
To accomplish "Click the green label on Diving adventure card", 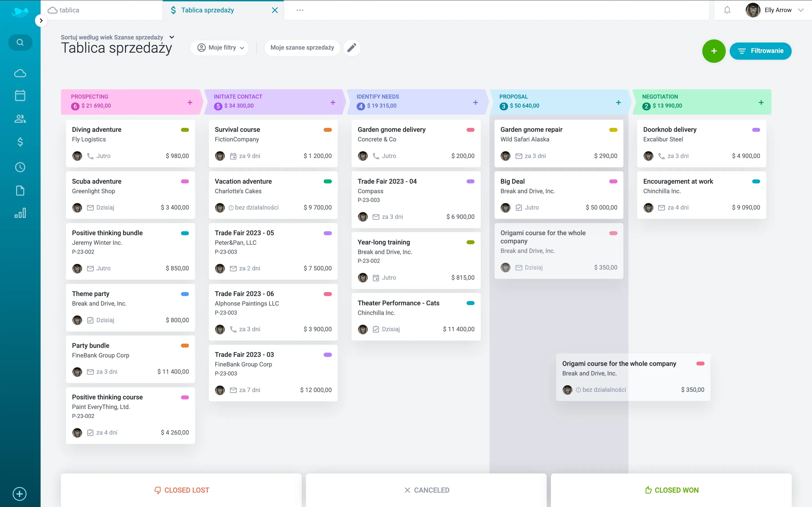I will tap(185, 130).
